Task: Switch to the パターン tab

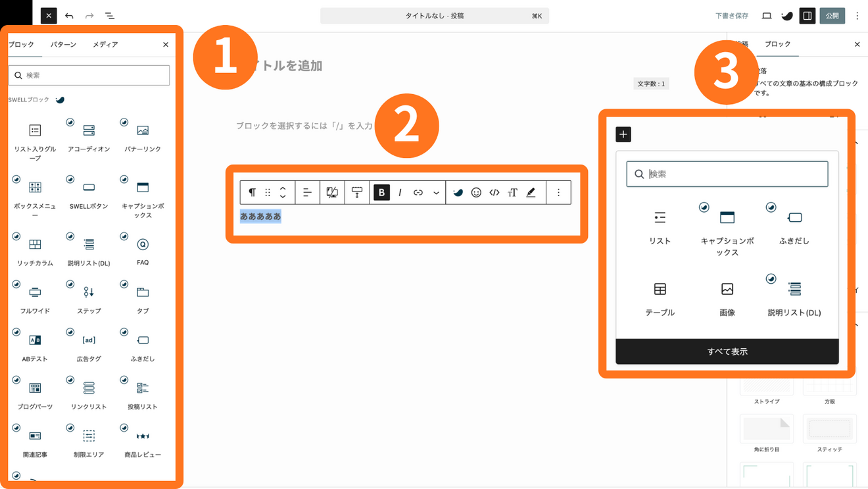Action: tap(63, 45)
